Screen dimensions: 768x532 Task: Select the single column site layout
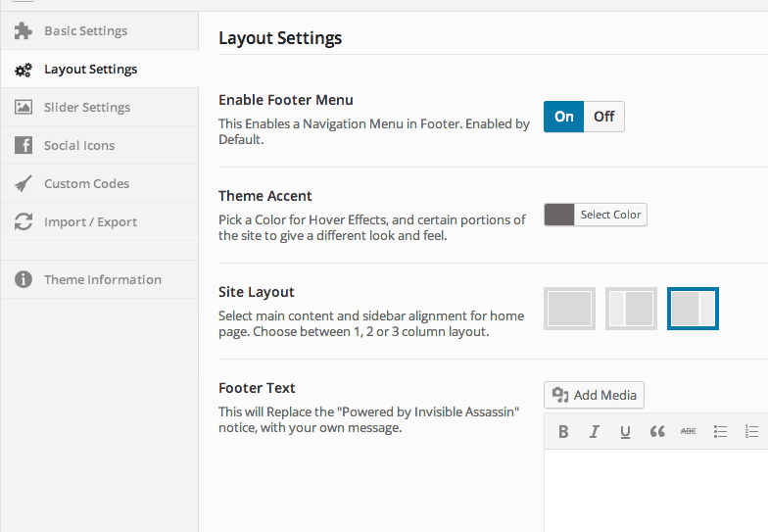(570, 309)
